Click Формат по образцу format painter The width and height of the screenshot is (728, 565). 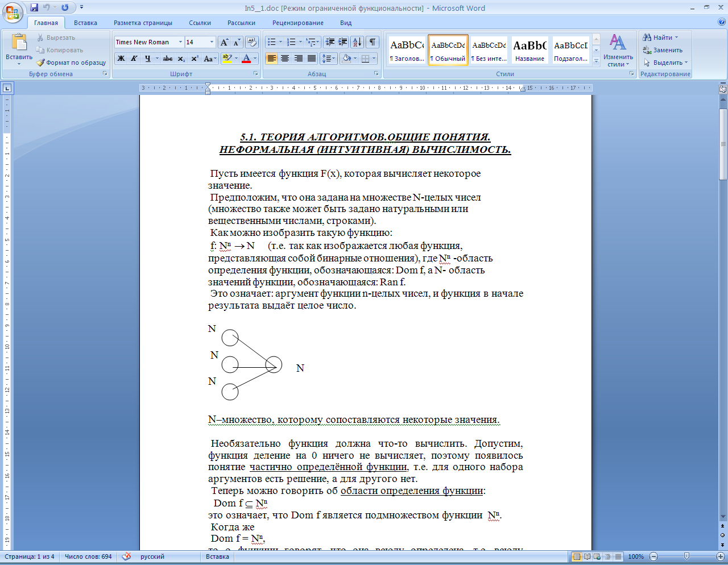pos(71,63)
